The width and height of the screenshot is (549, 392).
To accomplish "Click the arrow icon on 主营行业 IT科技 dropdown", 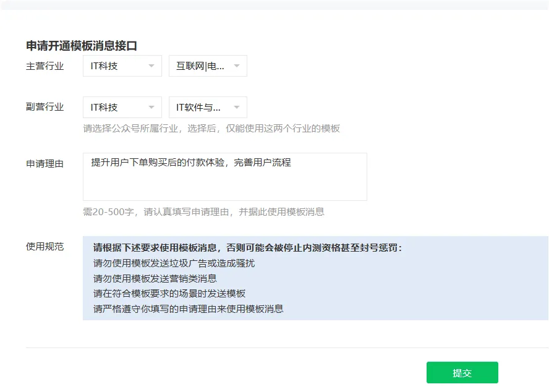I will coord(151,66).
